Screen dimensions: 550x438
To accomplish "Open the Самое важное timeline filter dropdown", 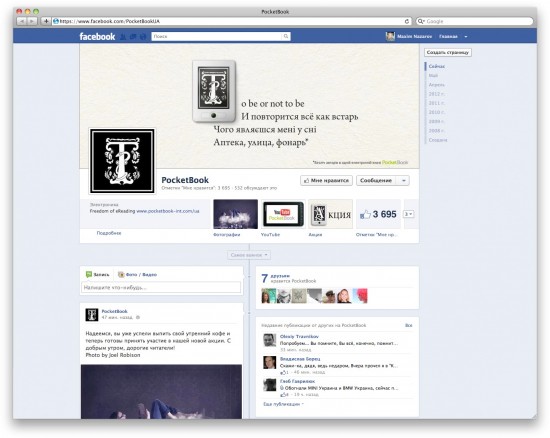I will (249, 255).
